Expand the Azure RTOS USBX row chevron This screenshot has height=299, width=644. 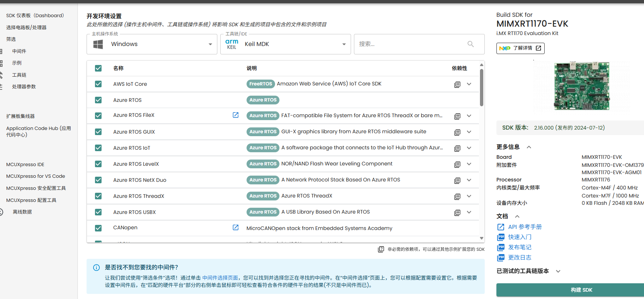click(469, 212)
